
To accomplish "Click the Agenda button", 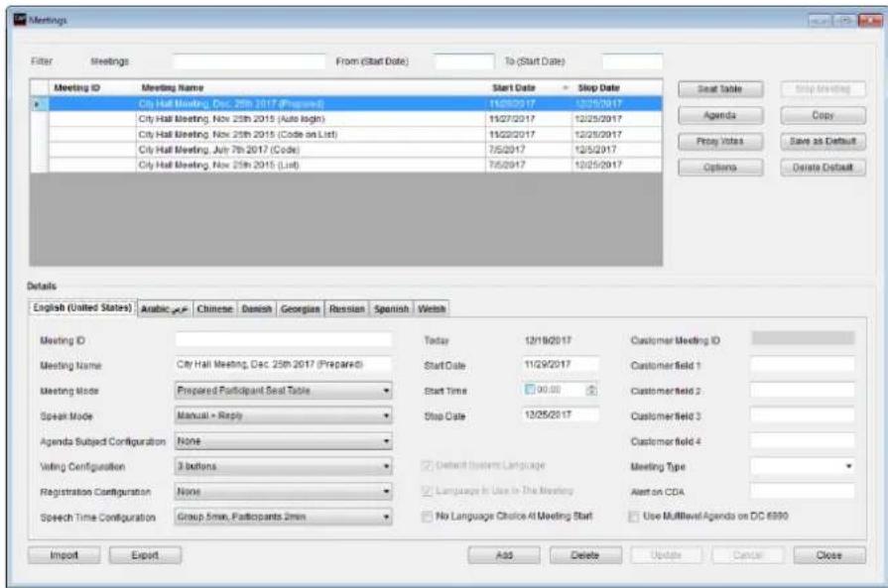I will 720,115.
